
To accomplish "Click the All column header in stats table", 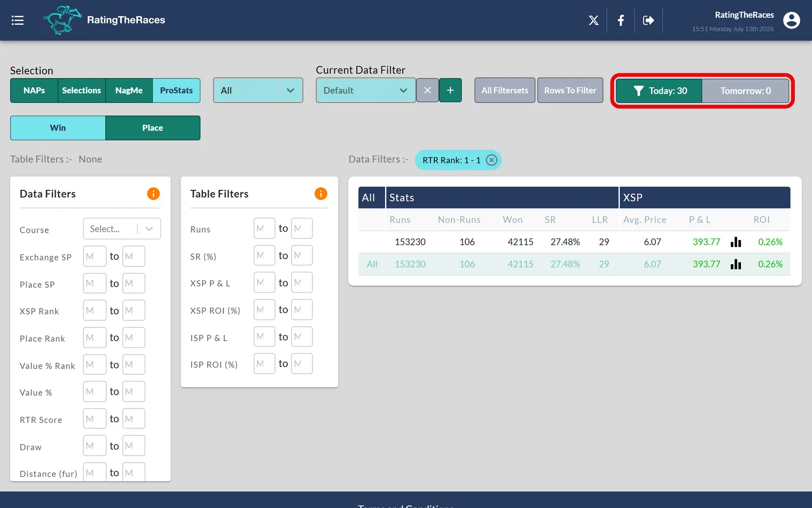I will coord(369,197).
